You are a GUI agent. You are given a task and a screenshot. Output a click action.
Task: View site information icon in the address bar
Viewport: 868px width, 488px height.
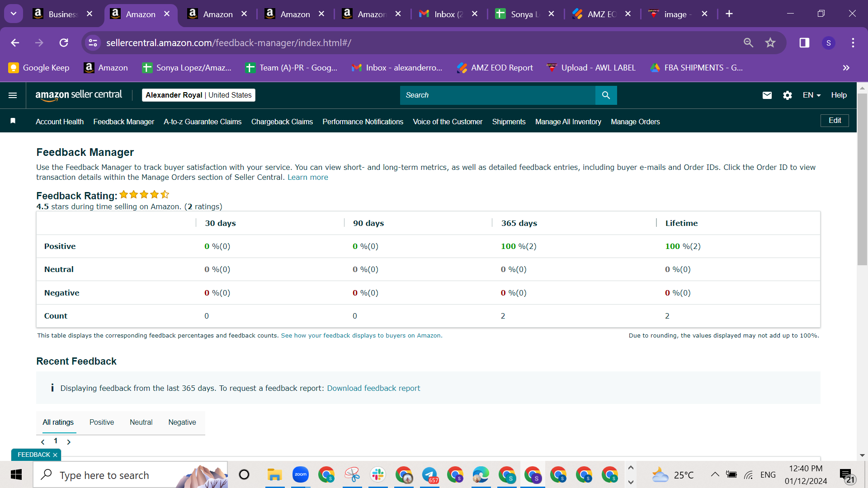pos(93,42)
